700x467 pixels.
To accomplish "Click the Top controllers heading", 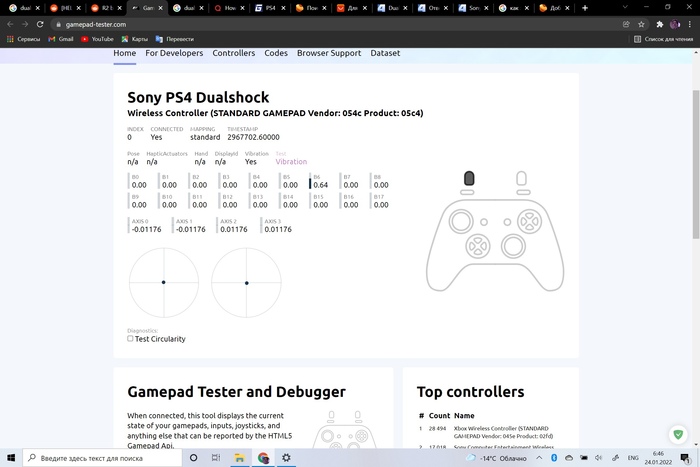I will [x=471, y=392].
